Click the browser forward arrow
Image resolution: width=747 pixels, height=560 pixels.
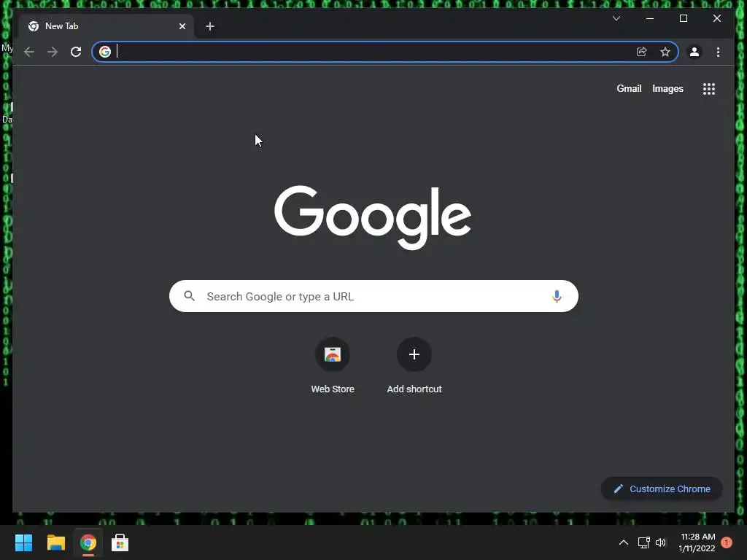(53, 52)
